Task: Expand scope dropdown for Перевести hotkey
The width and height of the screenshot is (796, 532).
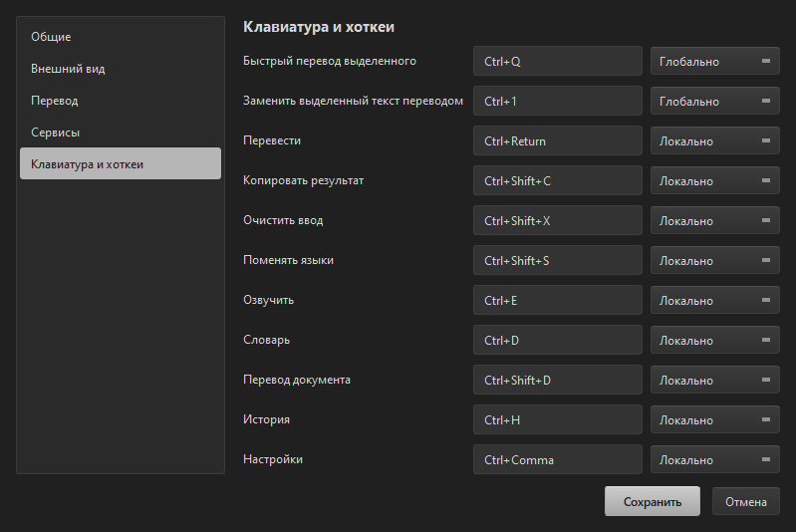Action: coord(714,140)
